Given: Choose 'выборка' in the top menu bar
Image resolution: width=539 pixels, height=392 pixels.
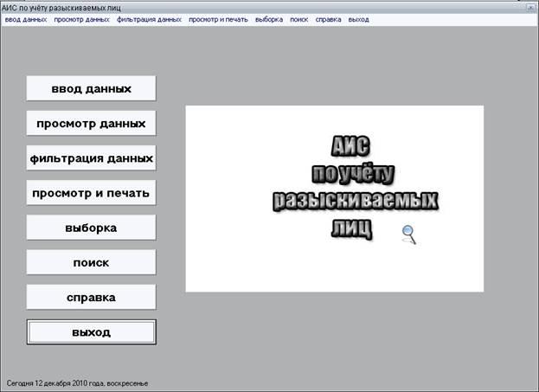Looking at the screenshot, I should pos(268,19).
